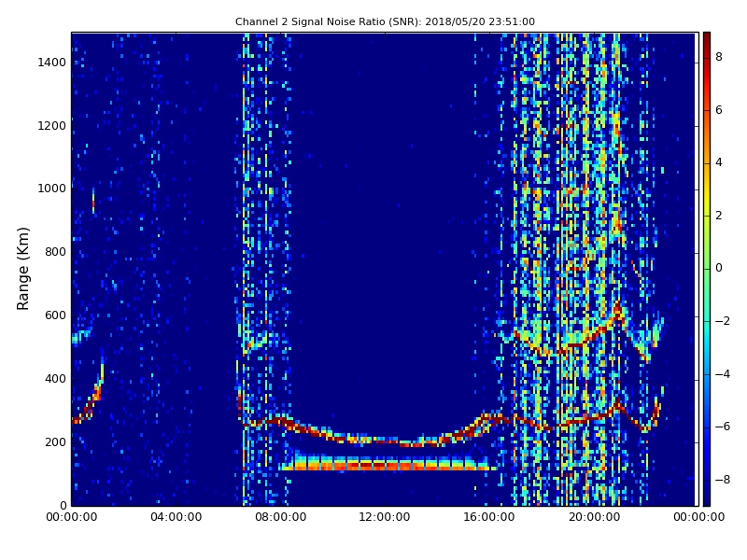The image size is (747, 560).
Task: Click the green midsection of the colorbar
Action: [707, 269]
